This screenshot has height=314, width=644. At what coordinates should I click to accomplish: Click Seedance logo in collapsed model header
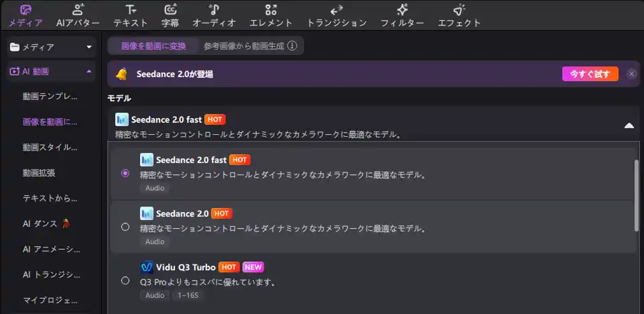122,119
